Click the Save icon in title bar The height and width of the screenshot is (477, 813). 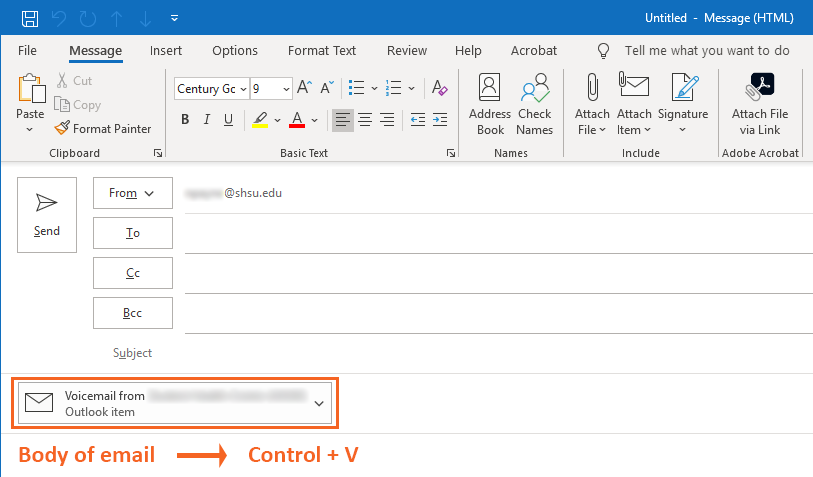(x=30, y=18)
